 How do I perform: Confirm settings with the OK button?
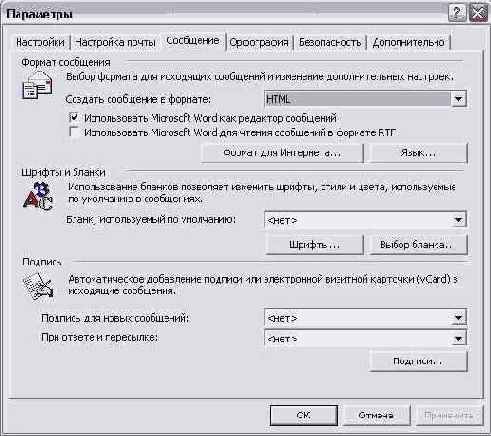point(303,415)
